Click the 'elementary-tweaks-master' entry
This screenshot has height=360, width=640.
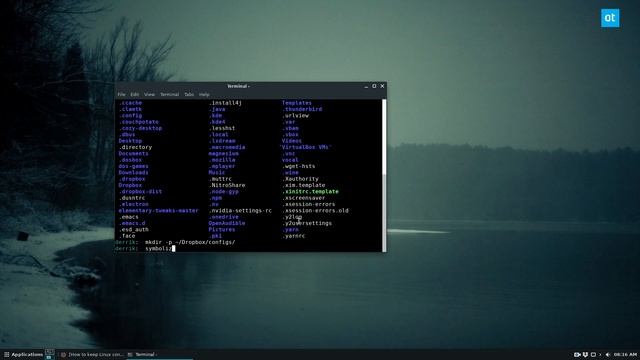click(158, 211)
